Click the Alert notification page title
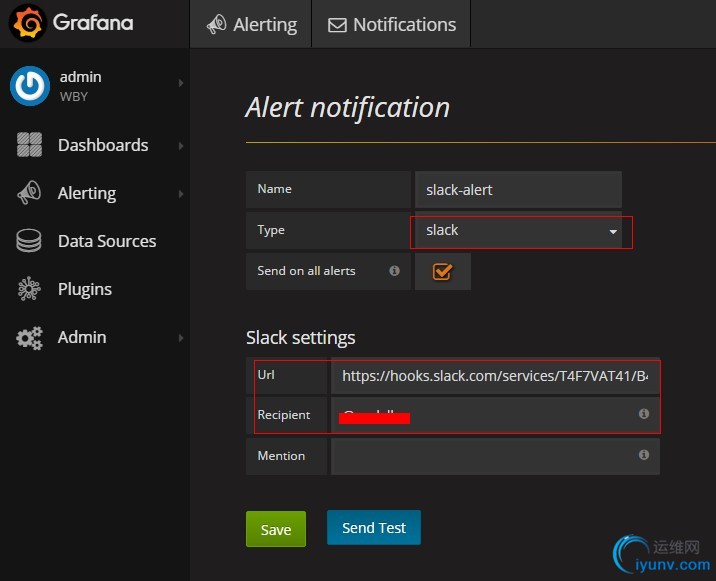716x581 pixels. point(347,108)
